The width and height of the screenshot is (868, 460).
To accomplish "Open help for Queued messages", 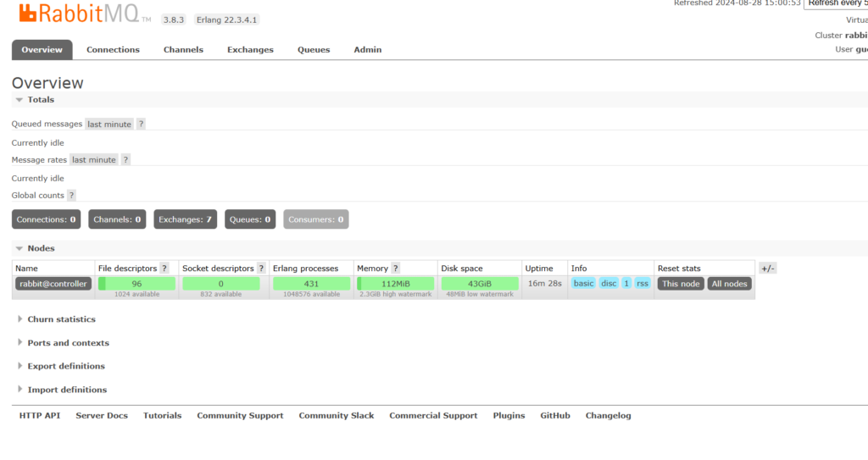I will 142,124.
